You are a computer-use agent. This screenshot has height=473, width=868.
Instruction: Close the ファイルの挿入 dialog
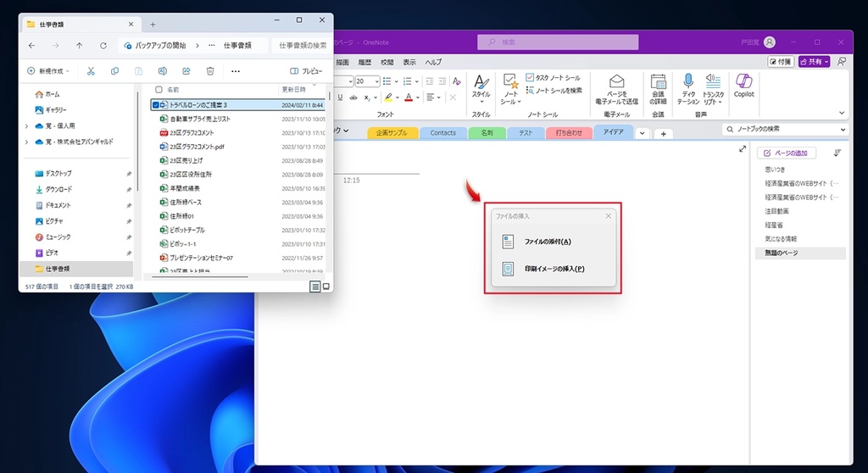(609, 216)
